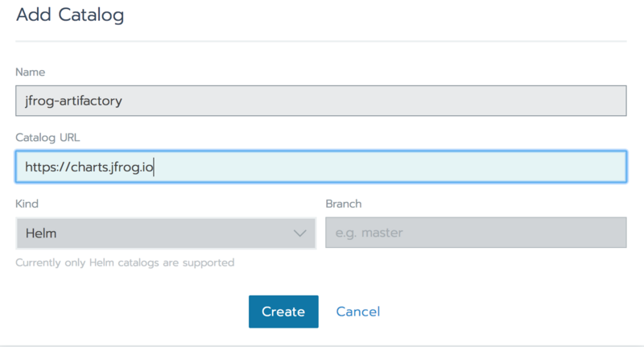Click the Helm-only support hint text
This screenshot has height=347, width=644.
[x=125, y=262]
